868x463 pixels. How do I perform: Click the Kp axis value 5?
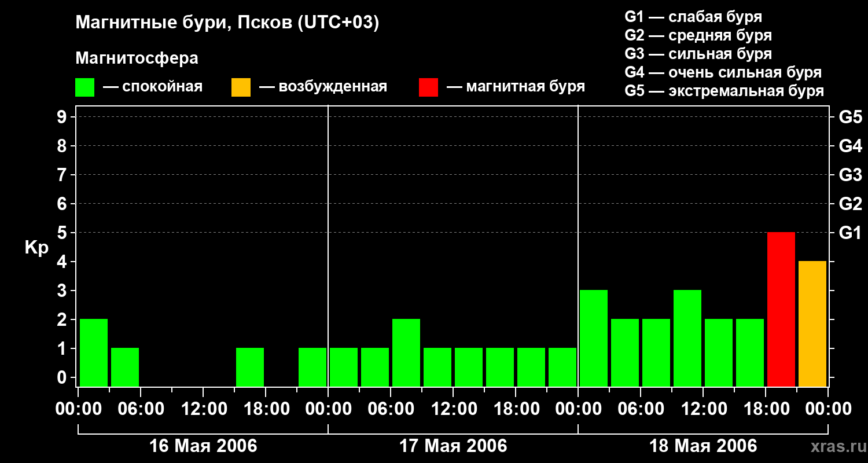[x=63, y=233]
